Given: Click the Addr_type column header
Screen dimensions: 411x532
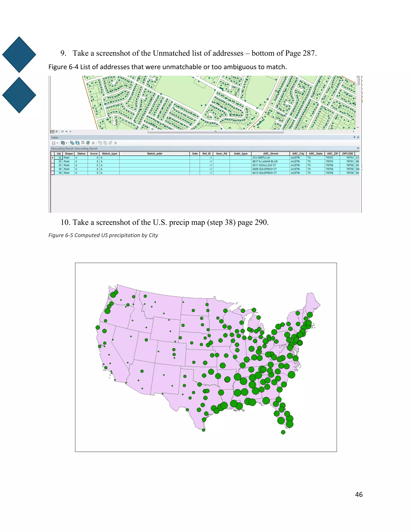Looking at the screenshot, I should (241, 154).
